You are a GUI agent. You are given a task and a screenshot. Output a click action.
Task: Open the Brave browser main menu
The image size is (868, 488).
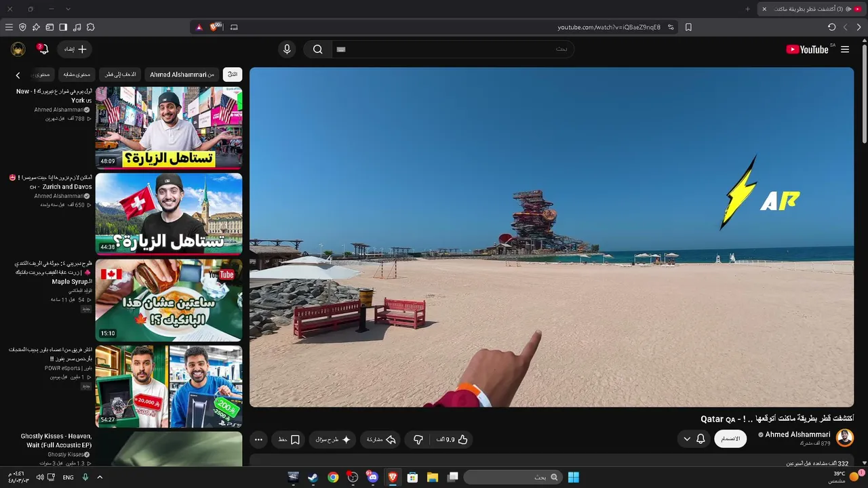pyautogui.click(x=9, y=27)
